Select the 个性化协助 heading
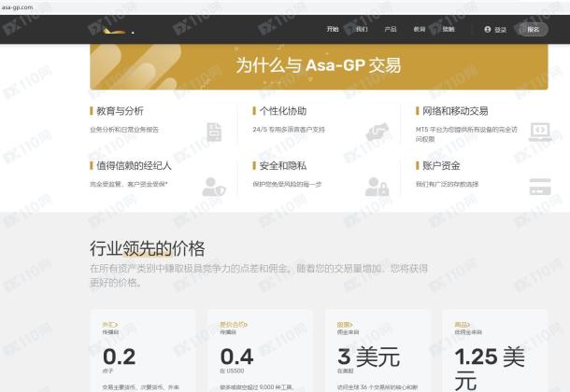 283,111
